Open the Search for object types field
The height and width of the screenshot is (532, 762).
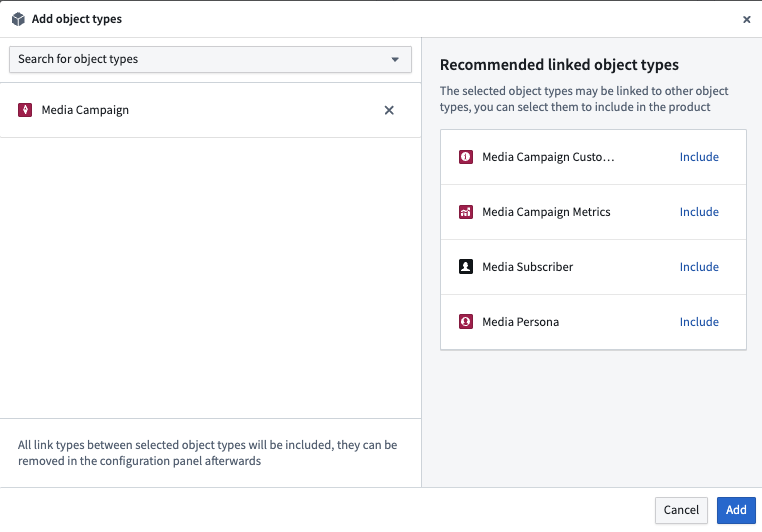pyautogui.click(x=210, y=59)
